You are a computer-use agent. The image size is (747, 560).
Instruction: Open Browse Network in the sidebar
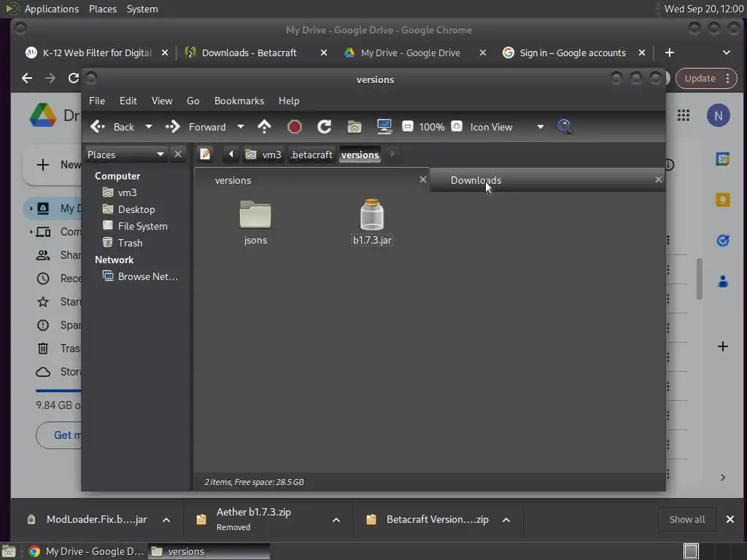click(x=141, y=276)
